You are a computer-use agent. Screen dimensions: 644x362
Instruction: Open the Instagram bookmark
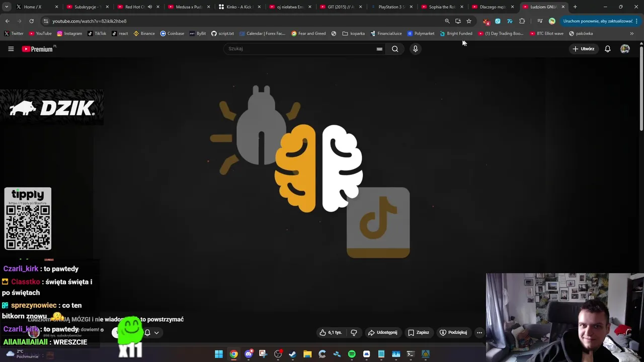point(69,34)
